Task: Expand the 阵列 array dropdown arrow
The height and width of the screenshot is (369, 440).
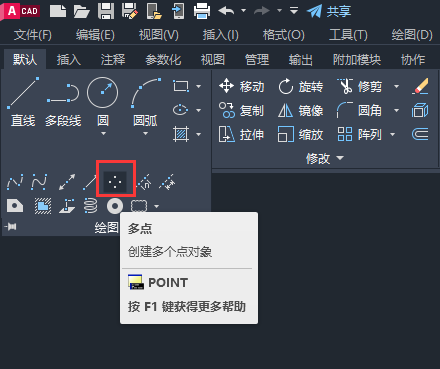Action: tap(392, 134)
